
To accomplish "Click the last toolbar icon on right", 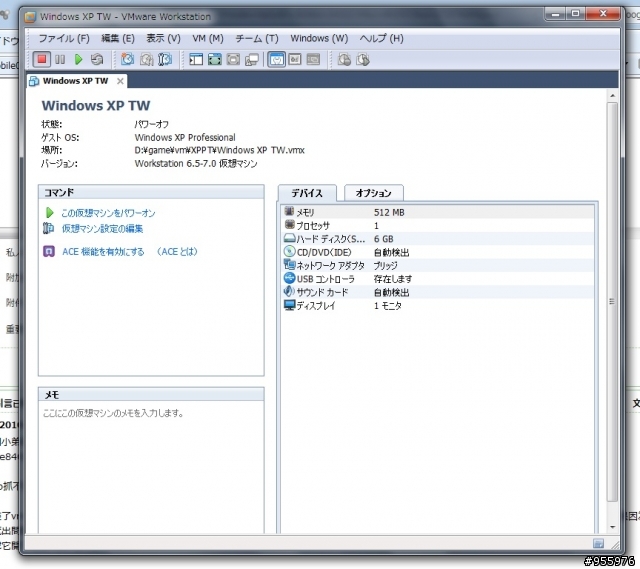I will pyautogui.click(x=362, y=60).
